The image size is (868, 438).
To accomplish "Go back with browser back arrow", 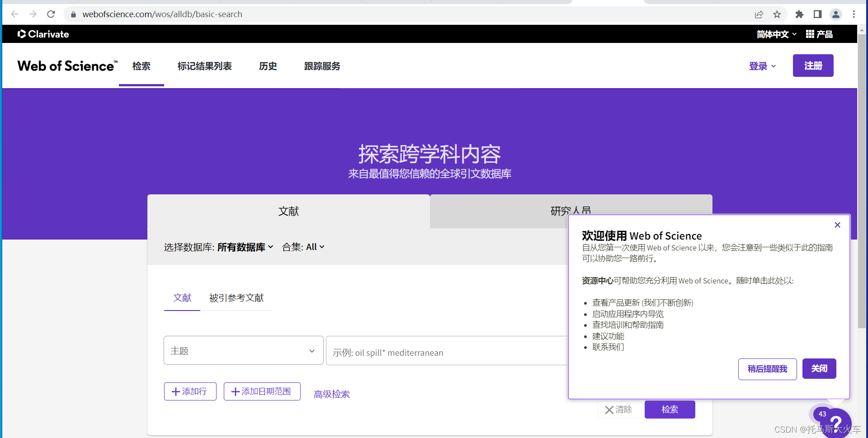I will (x=14, y=14).
